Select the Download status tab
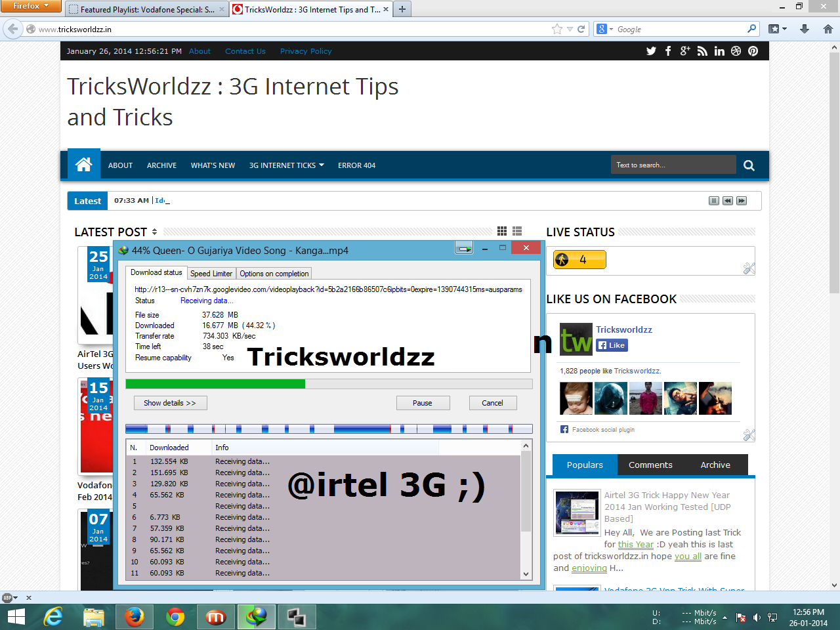 (156, 272)
